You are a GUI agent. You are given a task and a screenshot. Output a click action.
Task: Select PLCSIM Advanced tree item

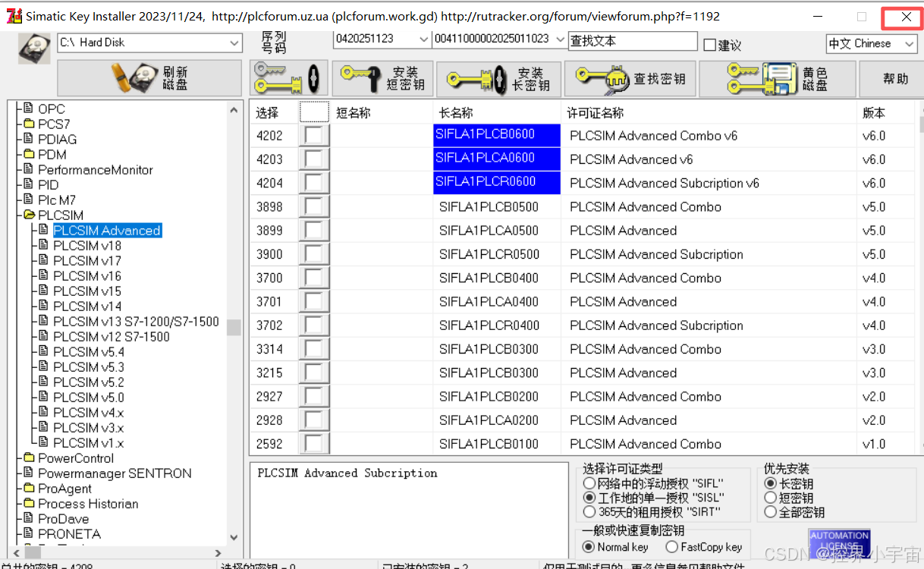point(107,231)
